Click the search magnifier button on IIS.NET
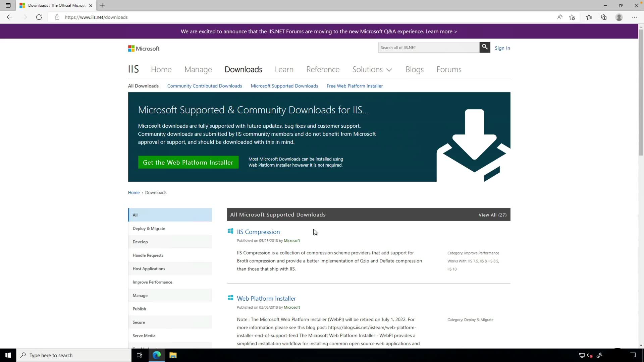Screen dimensions: 644x362 coord(485,47)
